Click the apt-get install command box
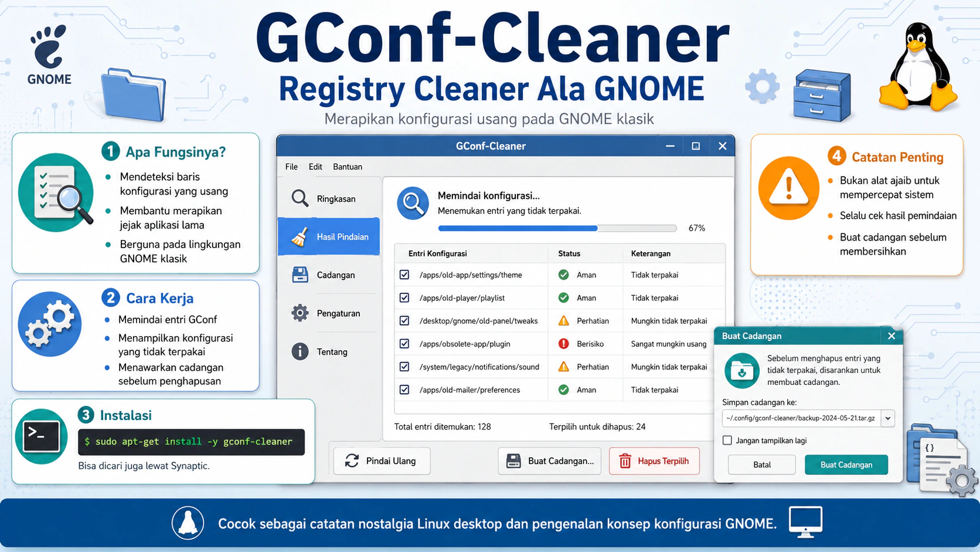 [x=191, y=442]
